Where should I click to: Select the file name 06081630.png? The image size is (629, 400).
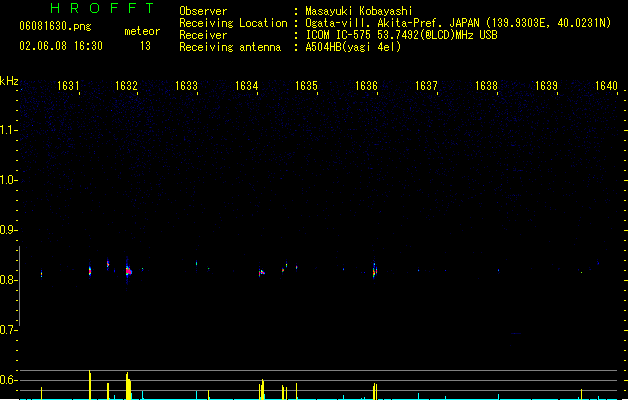point(55,26)
